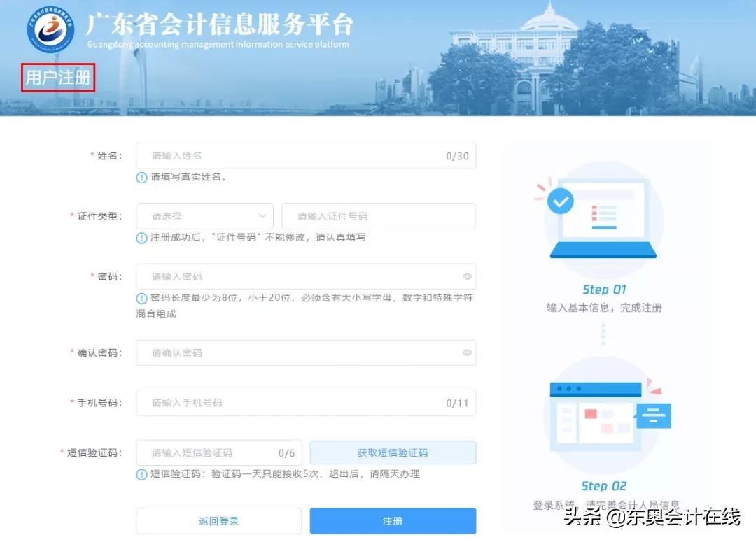Click the Step 01 label
Image resolution: width=756 pixels, height=542 pixels.
pyautogui.click(x=604, y=290)
